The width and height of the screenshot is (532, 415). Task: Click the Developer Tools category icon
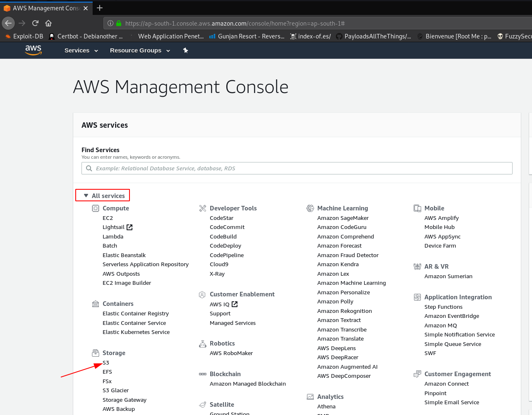point(202,208)
